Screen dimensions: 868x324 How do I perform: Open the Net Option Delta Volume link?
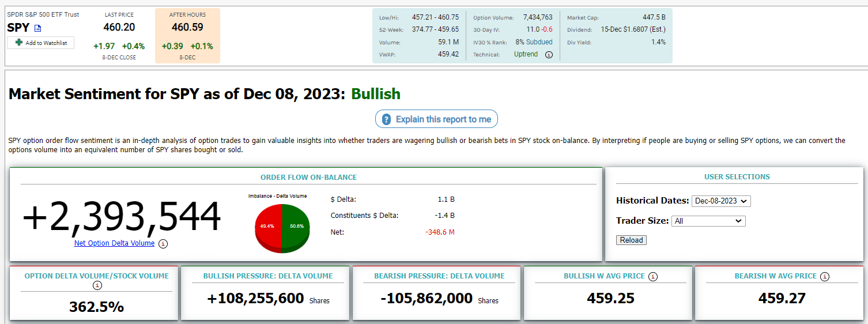(x=114, y=243)
